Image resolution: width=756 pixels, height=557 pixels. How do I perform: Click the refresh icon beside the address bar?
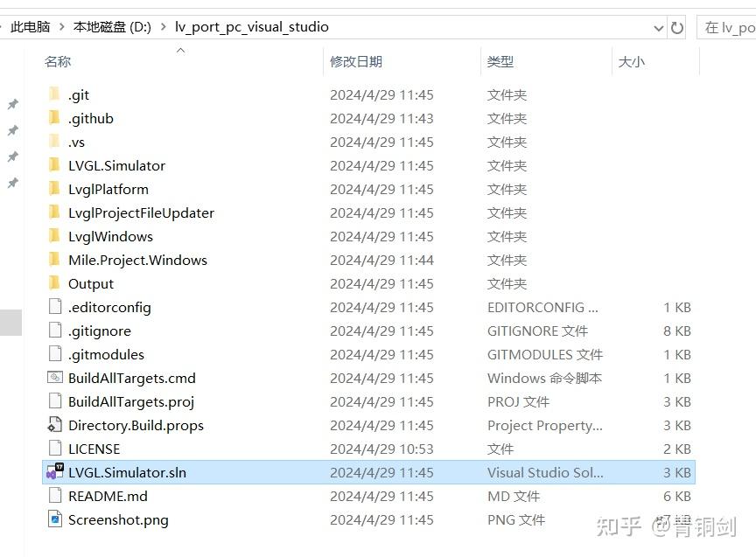(679, 27)
